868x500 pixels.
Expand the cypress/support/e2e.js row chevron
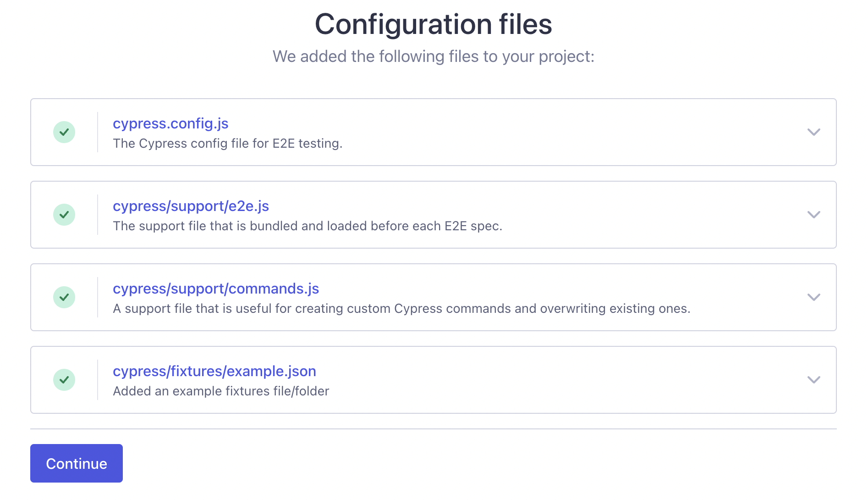point(813,215)
